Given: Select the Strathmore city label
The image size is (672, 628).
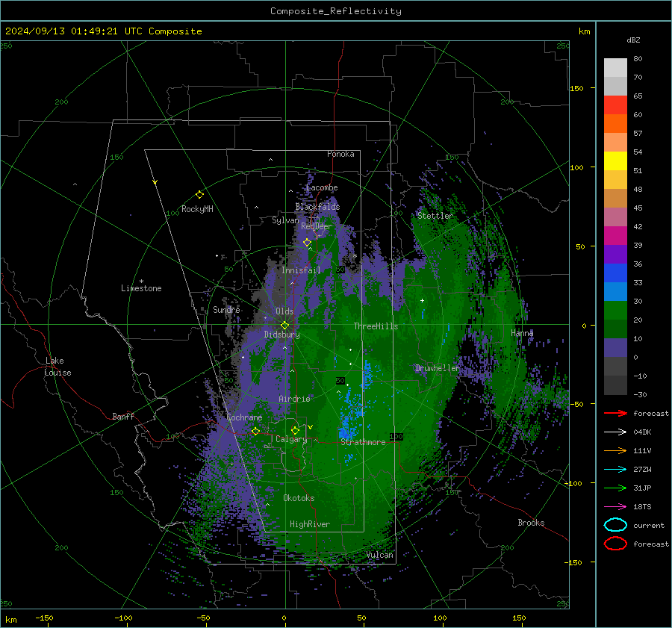Looking at the screenshot, I should (363, 442).
